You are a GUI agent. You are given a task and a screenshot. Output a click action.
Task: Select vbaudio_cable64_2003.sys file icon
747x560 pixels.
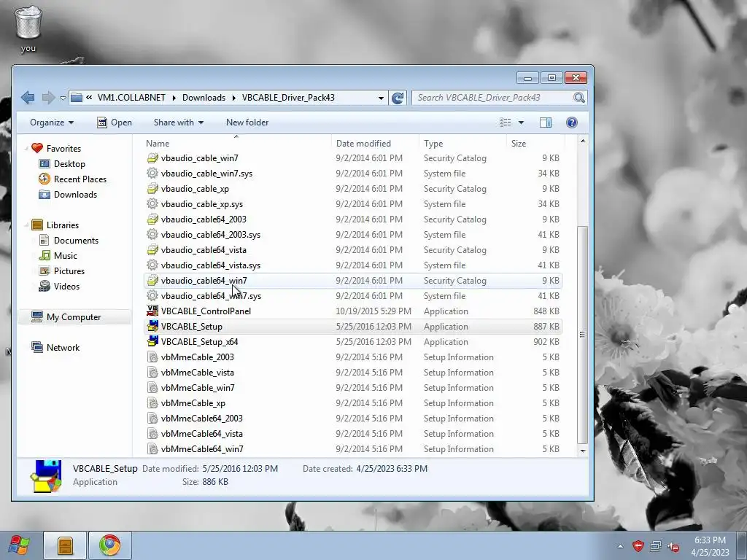pos(152,234)
